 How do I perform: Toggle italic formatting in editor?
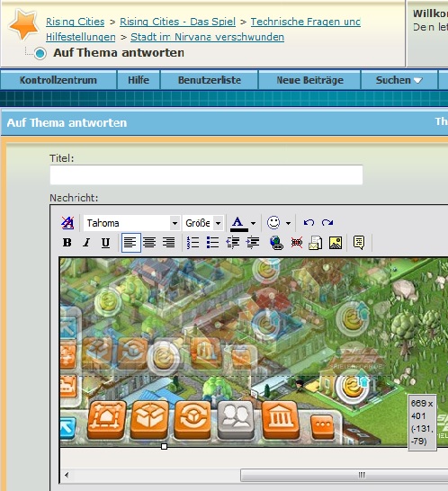[86, 243]
